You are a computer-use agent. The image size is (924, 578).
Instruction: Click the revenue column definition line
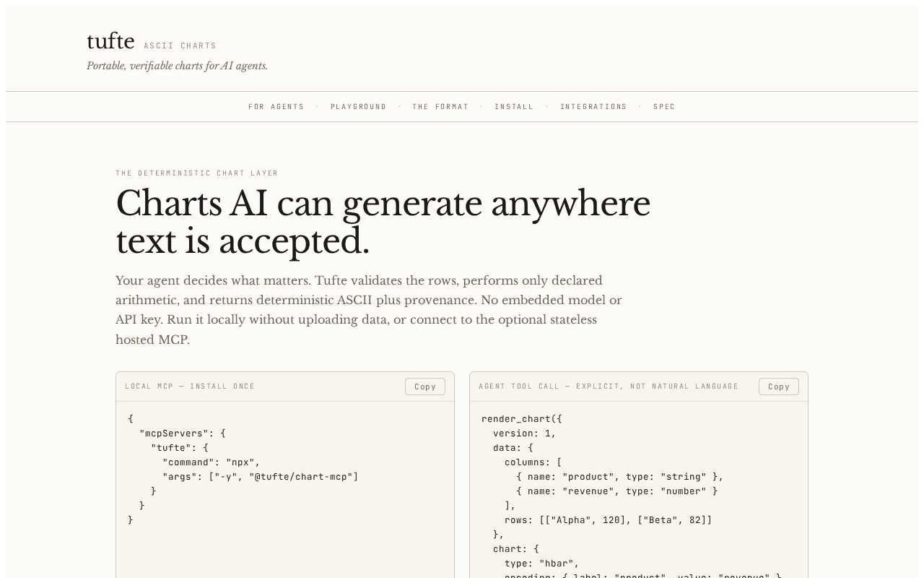pos(617,491)
